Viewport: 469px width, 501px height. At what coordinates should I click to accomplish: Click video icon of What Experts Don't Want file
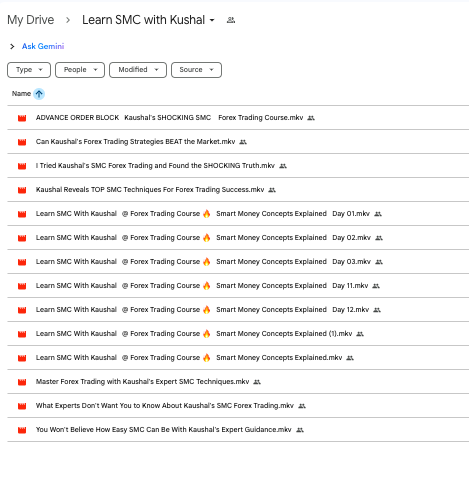pos(22,406)
